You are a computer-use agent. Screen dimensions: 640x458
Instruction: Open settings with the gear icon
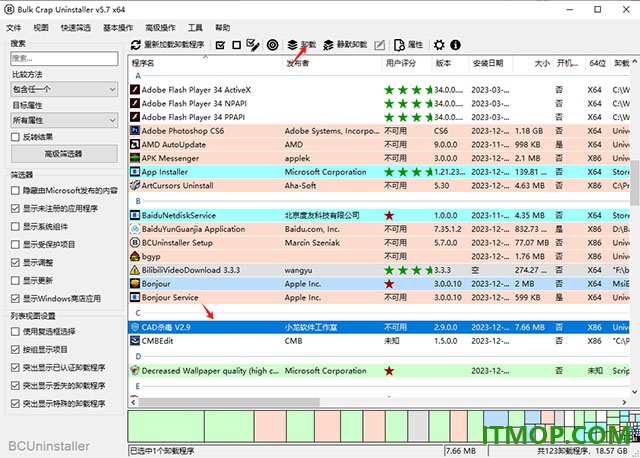coord(439,45)
